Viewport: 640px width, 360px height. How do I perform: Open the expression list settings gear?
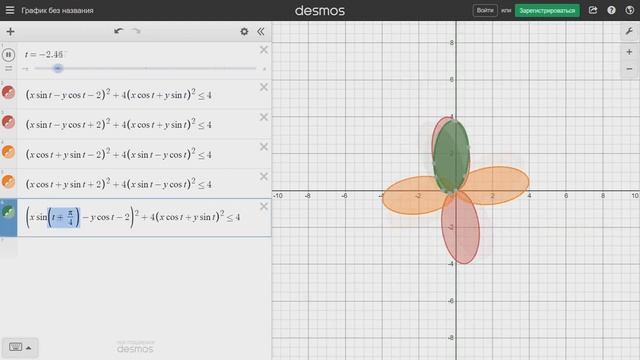click(x=244, y=31)
